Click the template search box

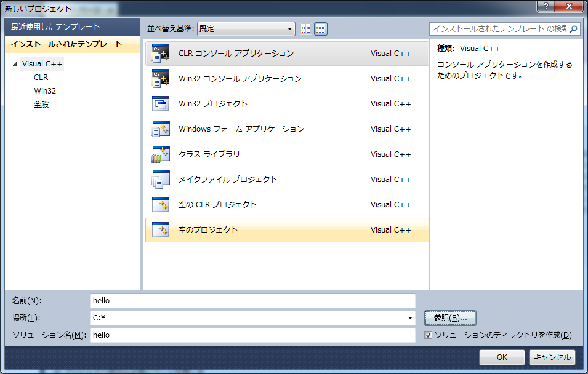(x=505, y=29)
